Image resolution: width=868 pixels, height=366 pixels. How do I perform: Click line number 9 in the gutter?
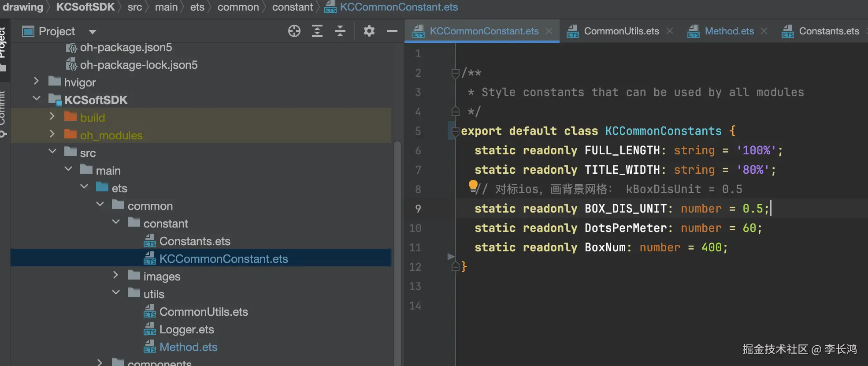[x=418, y=209]
